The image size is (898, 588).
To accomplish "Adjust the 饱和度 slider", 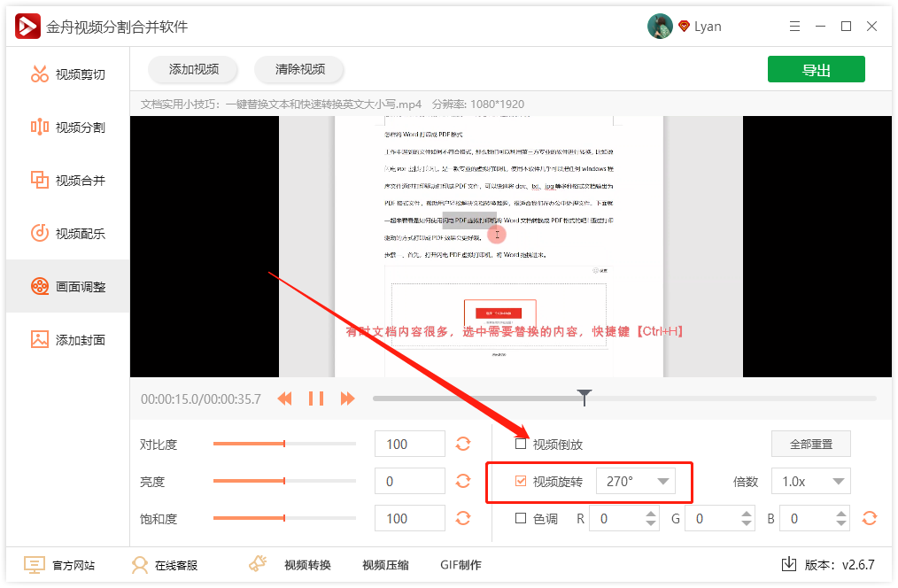I will [x=284, y=518].
